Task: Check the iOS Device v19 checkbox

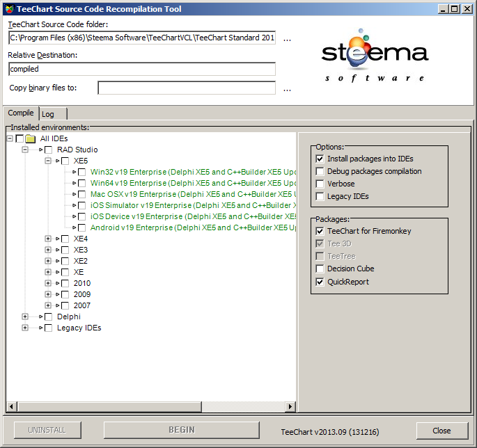Action: click(x=82, y=217)
